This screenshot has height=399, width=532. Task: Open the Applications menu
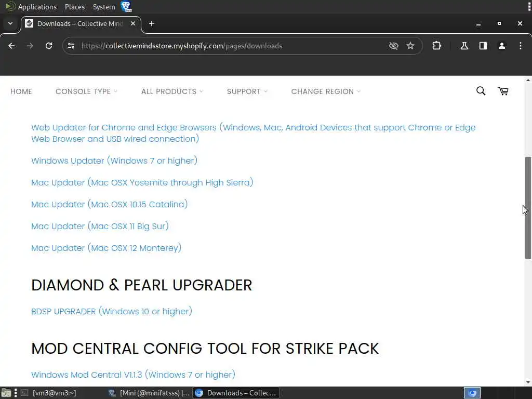coord(32,7)
